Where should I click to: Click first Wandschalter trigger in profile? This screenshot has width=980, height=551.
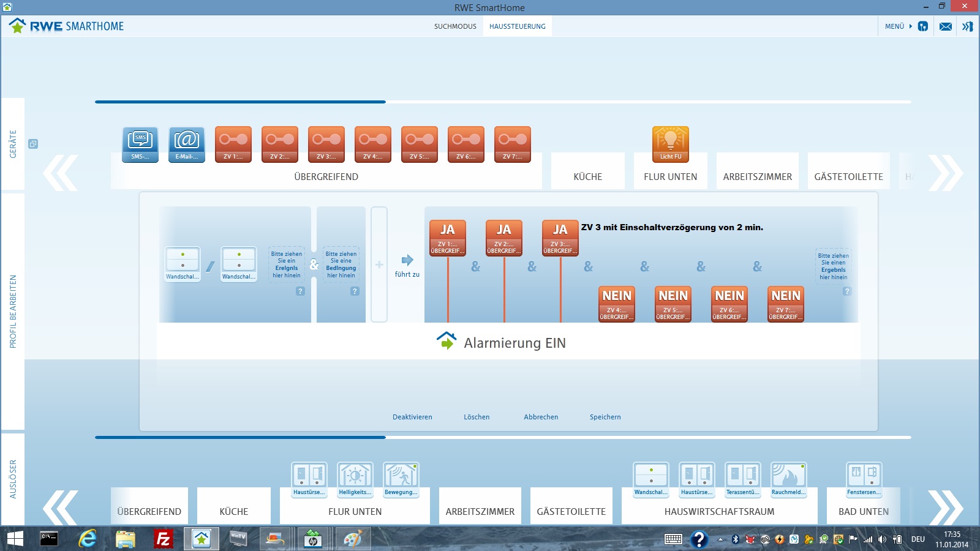[183, 264]
